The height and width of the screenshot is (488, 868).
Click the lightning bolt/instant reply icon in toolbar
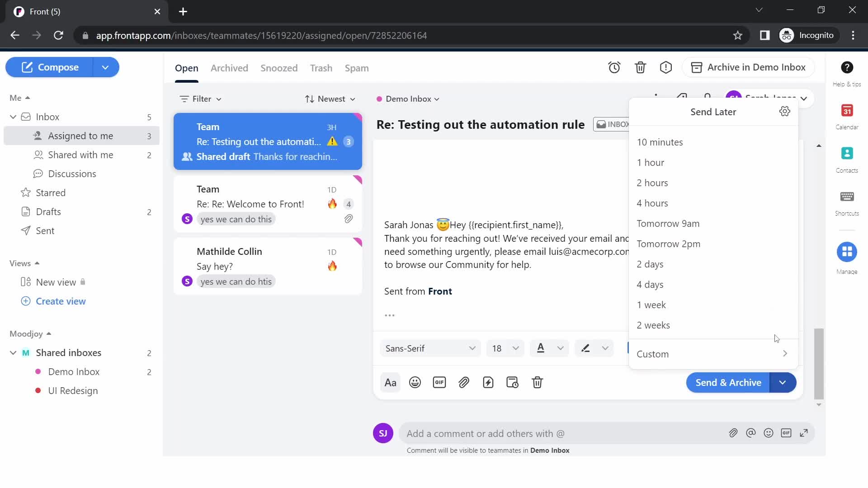[489, 382]
